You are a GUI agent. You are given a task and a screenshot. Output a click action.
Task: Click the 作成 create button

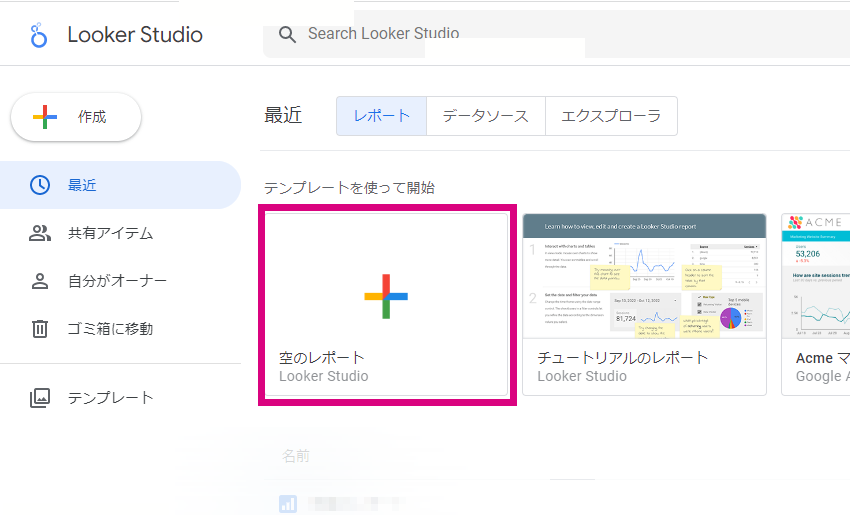pos(76,117)
